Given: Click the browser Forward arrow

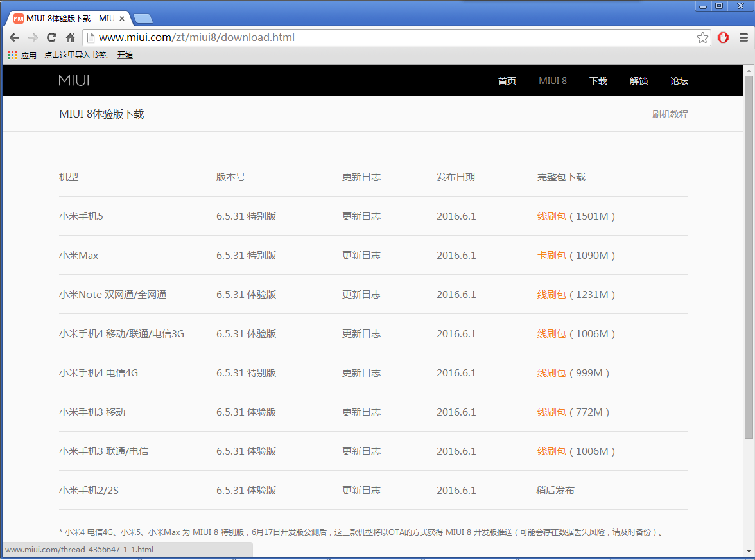Looking at the screenshot, I should click(33, 37).
